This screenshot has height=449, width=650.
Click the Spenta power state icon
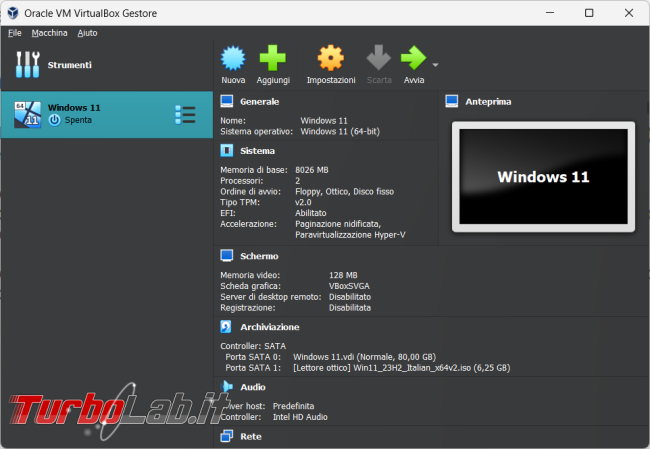click(x=54, y=120)
